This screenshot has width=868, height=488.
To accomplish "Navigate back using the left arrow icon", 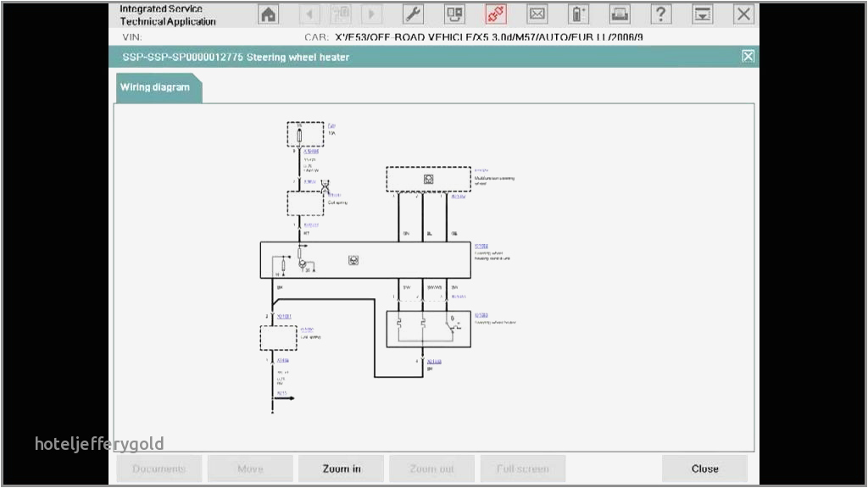I will click(x=310, y=14).
